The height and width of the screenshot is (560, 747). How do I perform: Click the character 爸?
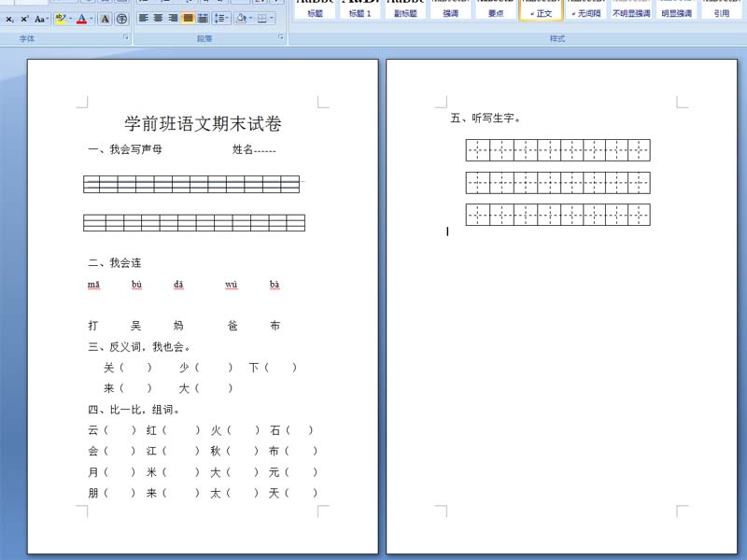[x=233, y=326]
